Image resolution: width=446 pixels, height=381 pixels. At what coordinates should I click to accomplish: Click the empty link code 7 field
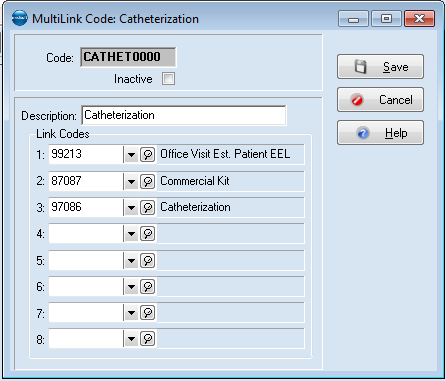click(x=86, y=313)
